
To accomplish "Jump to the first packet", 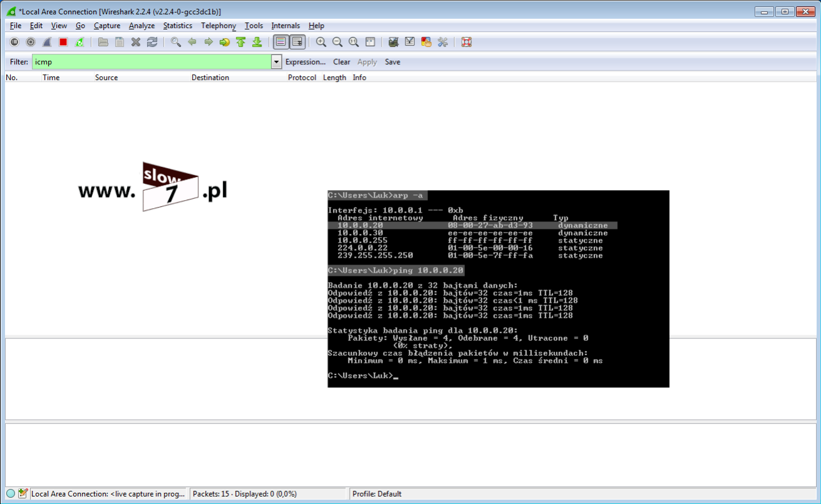I will pos(241,42).
